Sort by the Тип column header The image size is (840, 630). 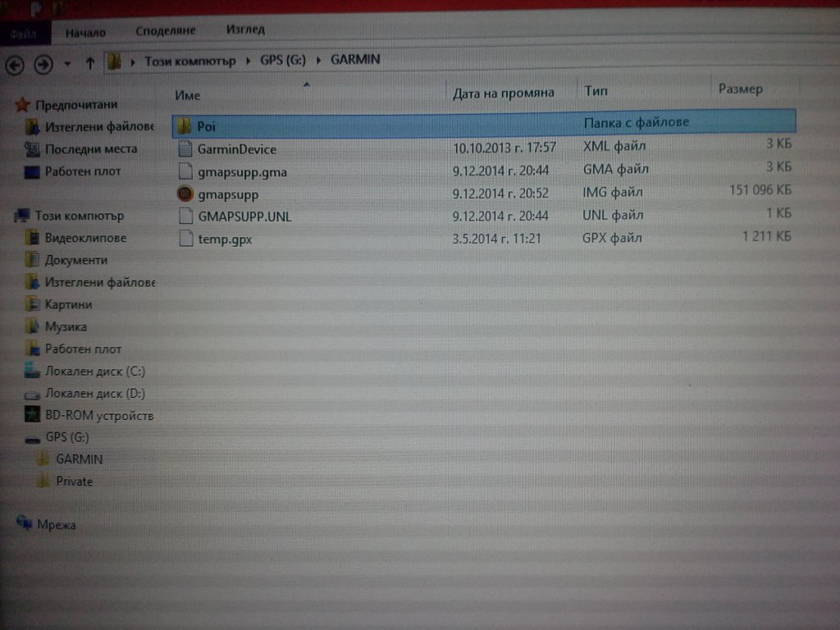pyautogui.click(x=596, y=91)
